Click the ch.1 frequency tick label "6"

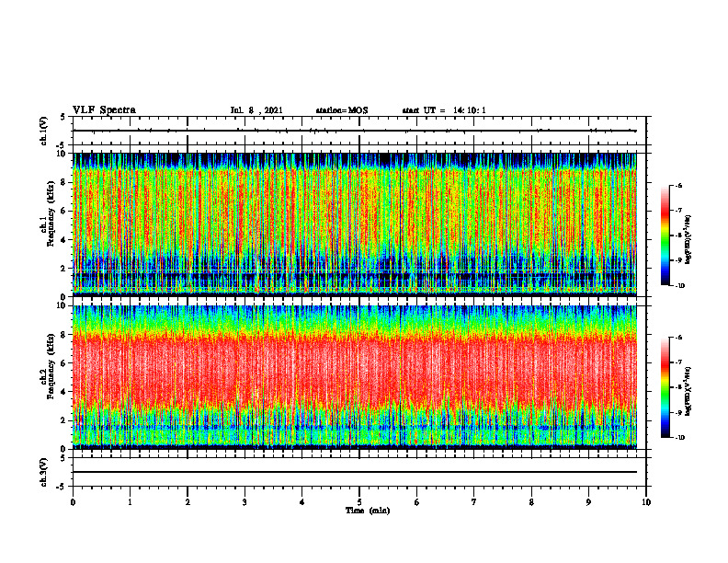coord(64,211)
